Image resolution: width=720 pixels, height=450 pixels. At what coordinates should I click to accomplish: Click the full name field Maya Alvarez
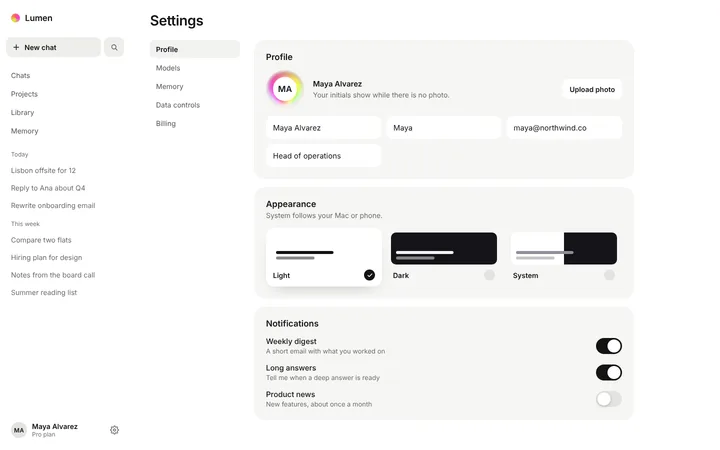pyautogui.click(x=324, y=128)
